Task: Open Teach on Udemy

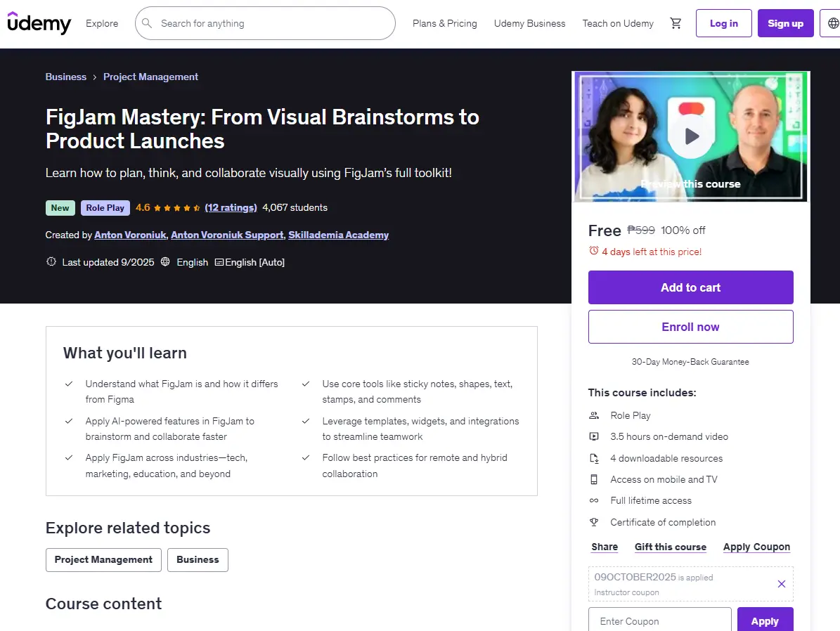Action: tap(618, 23)
